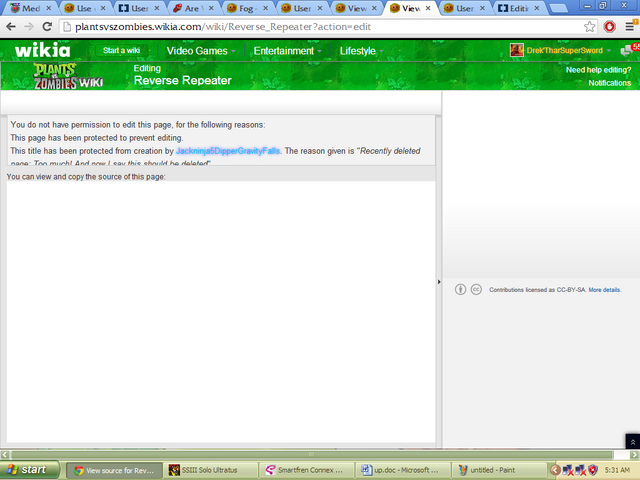Switch to the Are browser tab
The height and width of the screenshot is (480, 640).
[191, 8]
